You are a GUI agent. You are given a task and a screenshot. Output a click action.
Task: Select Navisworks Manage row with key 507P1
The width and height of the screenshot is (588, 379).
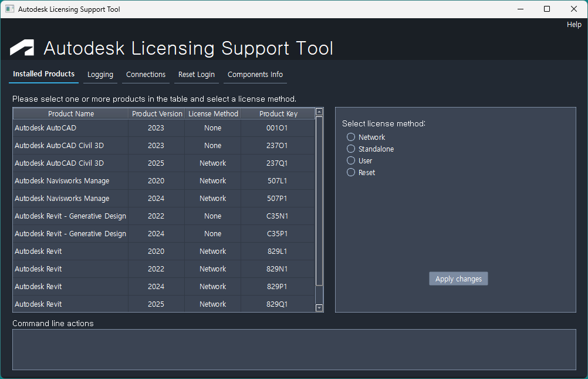click(164, 199)
